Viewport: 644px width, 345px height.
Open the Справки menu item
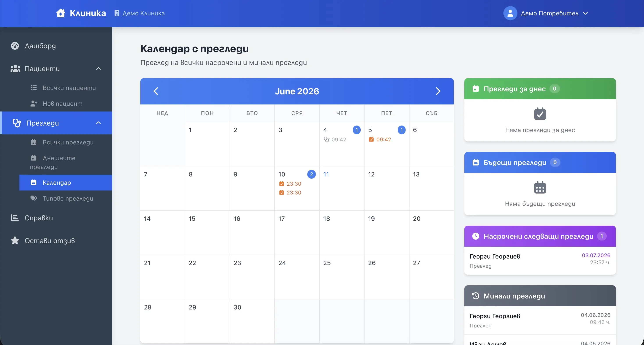click(56, 218)
